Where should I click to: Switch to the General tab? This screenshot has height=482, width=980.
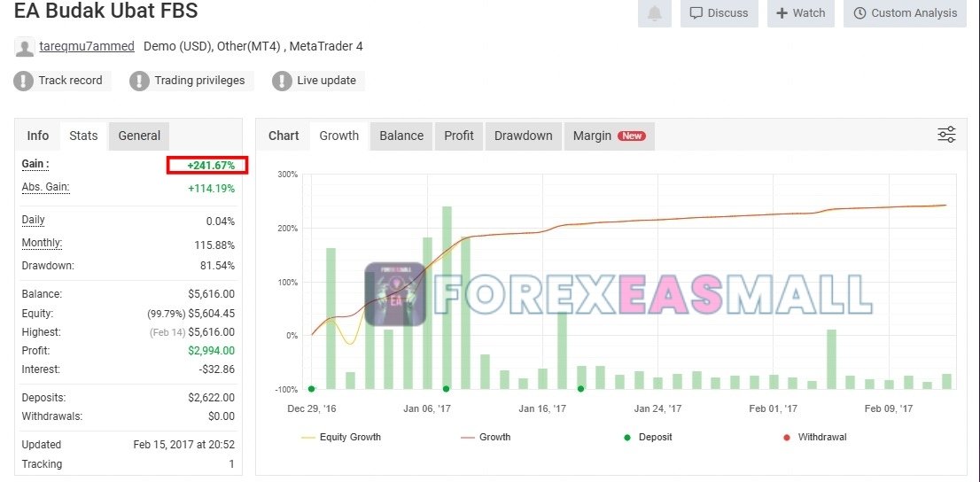[139, 136]
